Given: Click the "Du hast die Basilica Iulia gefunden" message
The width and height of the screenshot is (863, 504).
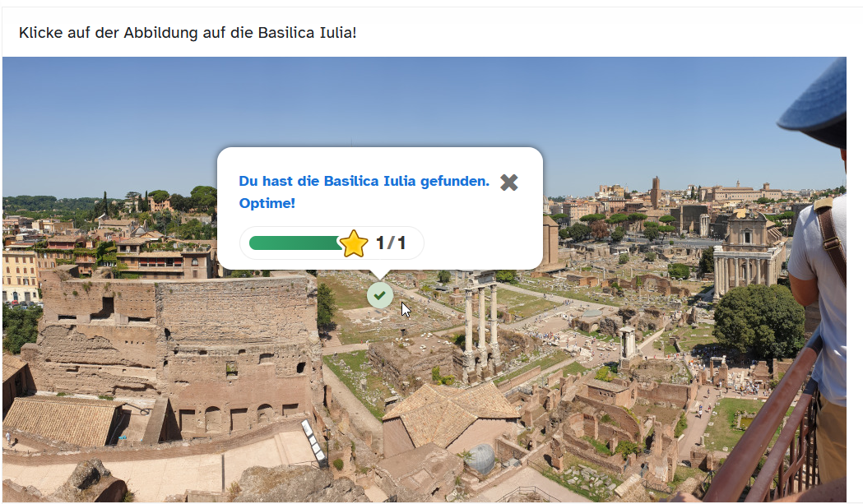Looking at the screenshot, I should (x=364, y=181).
